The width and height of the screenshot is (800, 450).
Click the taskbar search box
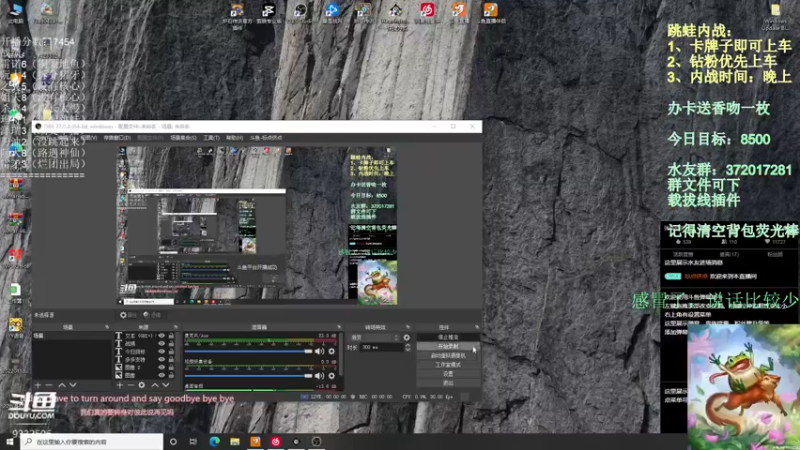click(92, 442)
